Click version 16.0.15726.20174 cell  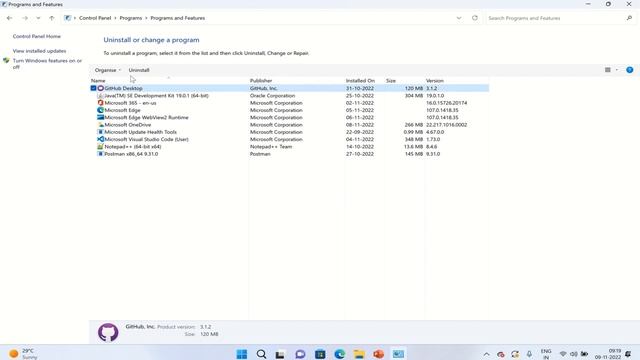[447, 103]
